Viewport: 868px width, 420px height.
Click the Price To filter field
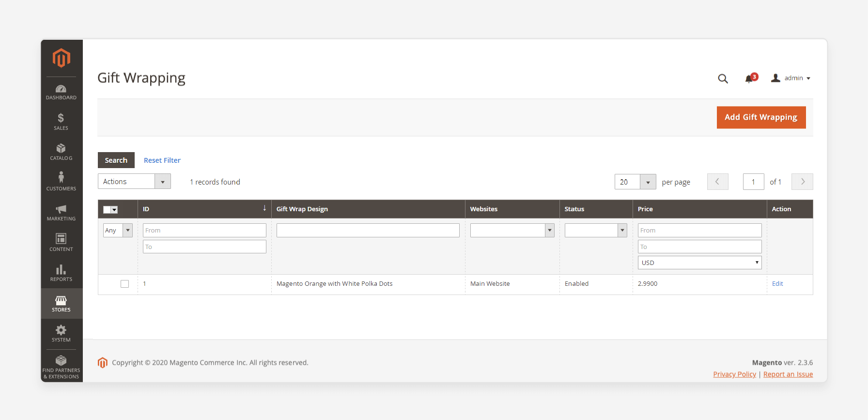pyautogui.click(x=699, y=247)
